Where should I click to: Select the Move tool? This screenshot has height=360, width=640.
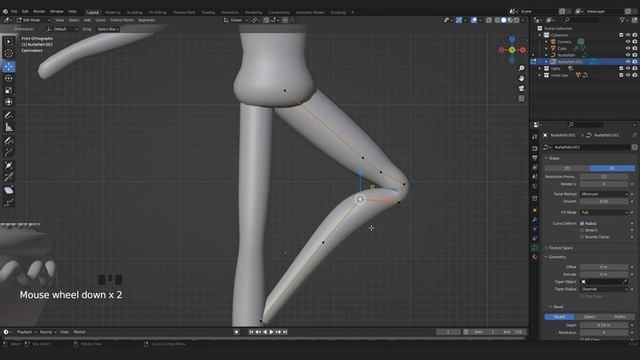[9, 67]
